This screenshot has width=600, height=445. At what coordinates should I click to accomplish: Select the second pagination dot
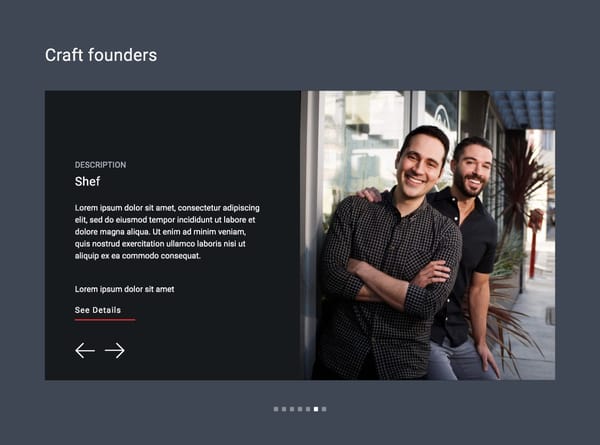click(x=284, y=409)
